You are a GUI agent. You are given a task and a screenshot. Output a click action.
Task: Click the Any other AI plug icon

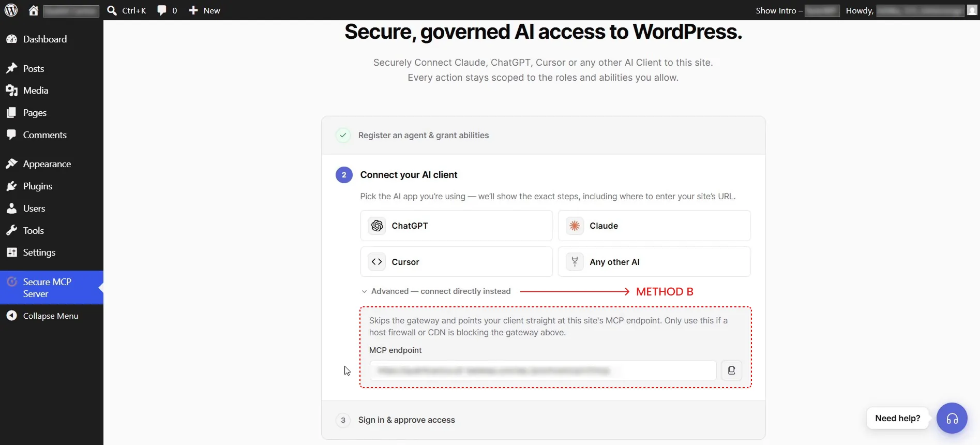click(575, 262)
